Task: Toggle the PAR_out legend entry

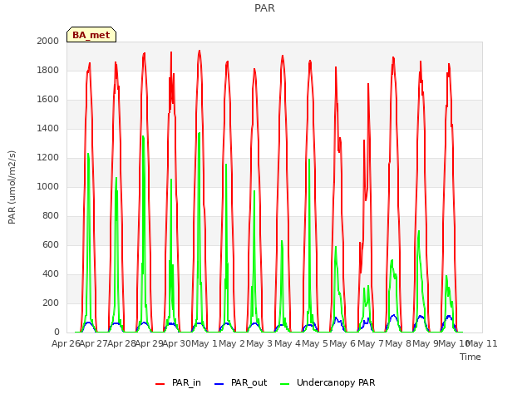Action: click(241, 382)
